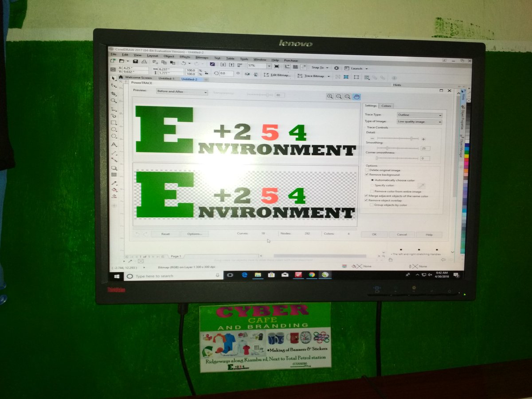Click the Smoothing value field showing 25

pos(425,149)
